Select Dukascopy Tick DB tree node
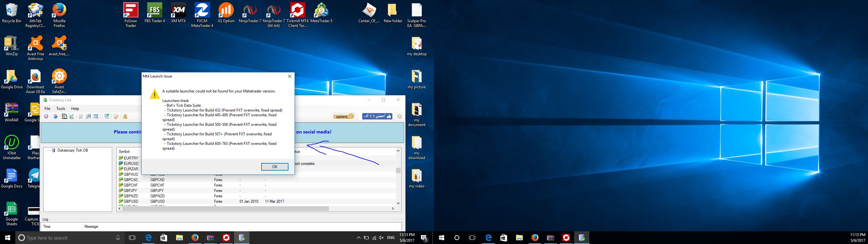Viewport: 868px width, 244px height. tap(72, 150)
